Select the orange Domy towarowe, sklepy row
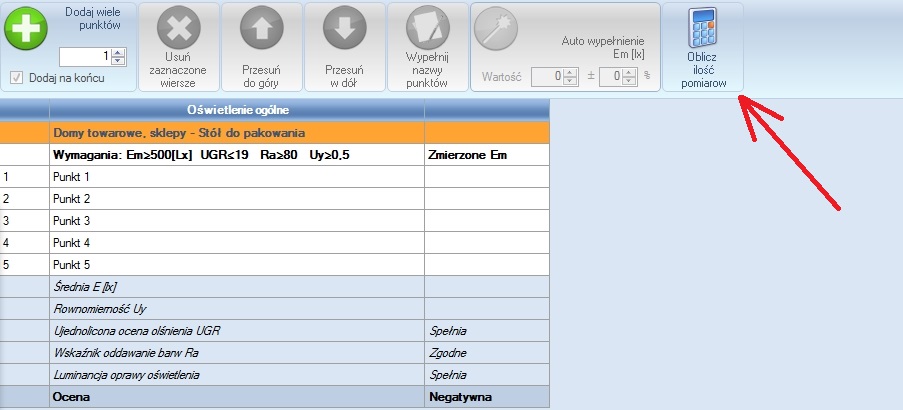This screenshot has width=903, height=410. point(236,132)
